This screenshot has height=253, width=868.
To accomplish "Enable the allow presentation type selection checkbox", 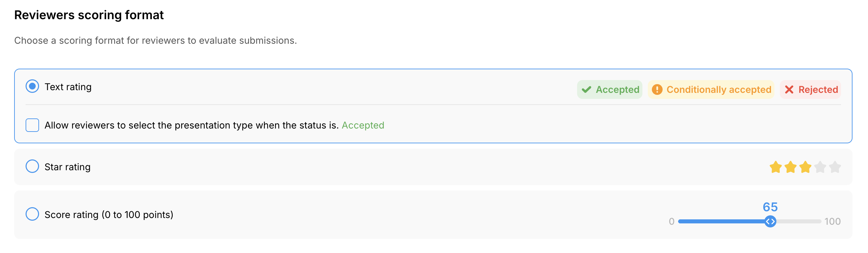I will [x=32, y=125].
